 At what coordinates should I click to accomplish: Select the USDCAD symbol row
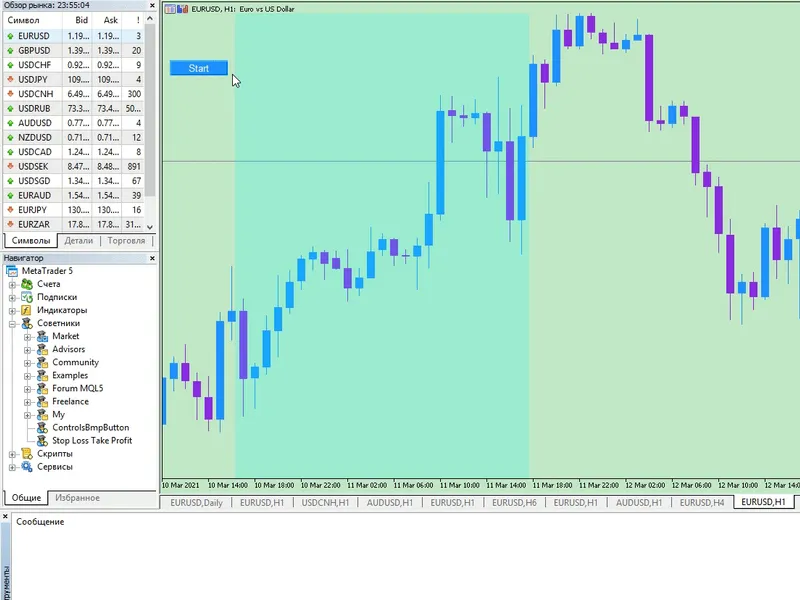(74, 152)
